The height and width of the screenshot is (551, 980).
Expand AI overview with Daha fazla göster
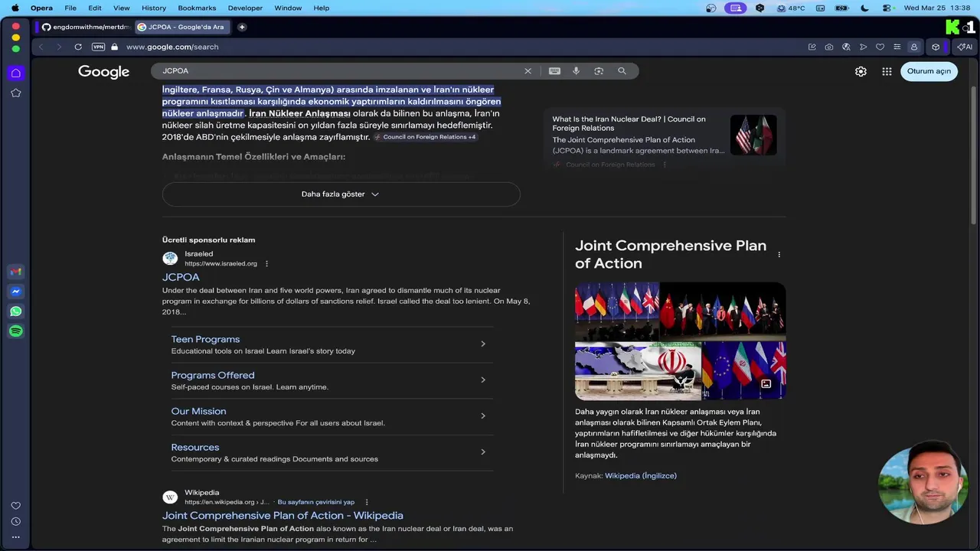341,194
